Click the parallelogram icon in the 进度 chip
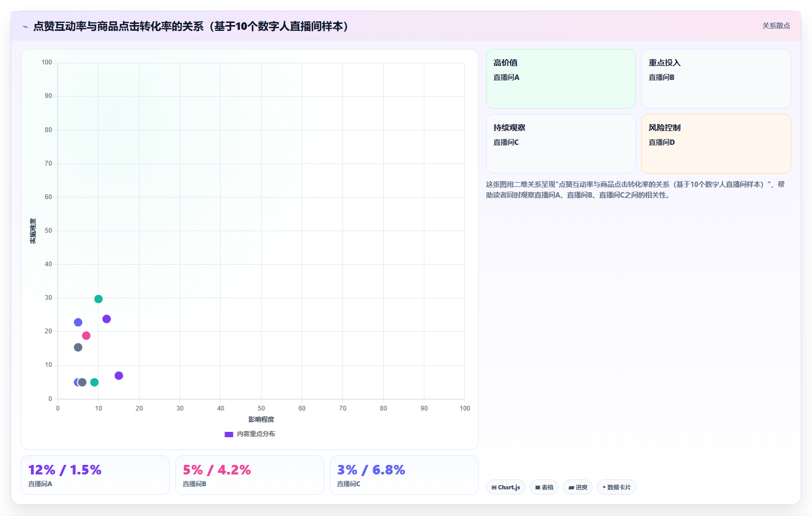812x516 pixels. [x=571, y=488]
